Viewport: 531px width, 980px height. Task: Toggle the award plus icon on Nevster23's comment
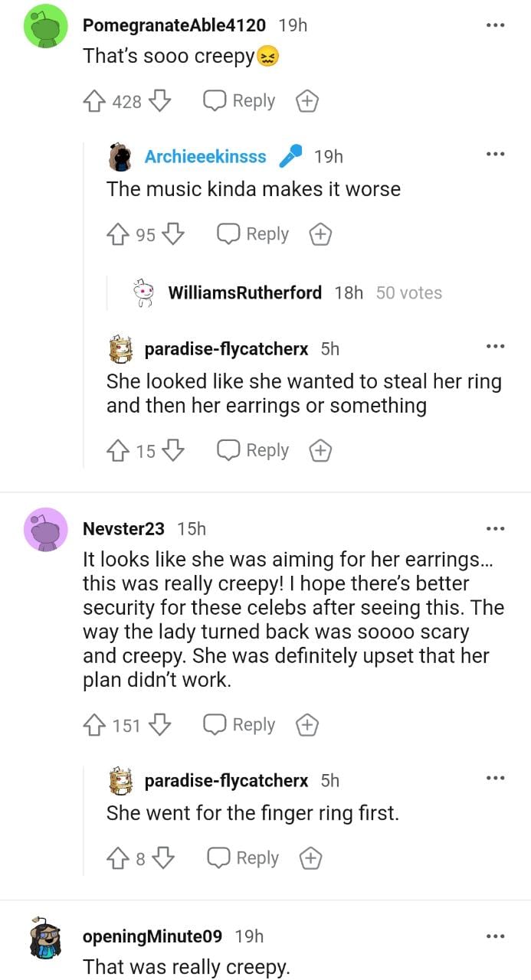pos(307,724)
